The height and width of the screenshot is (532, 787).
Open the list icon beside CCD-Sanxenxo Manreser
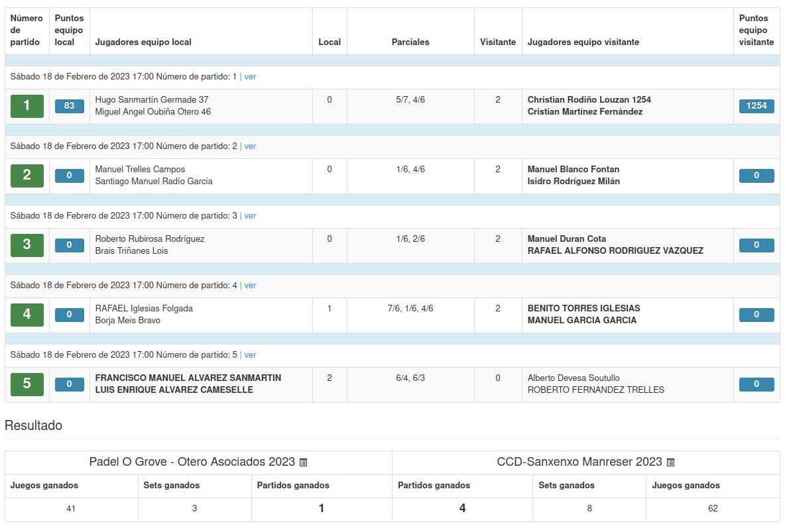tap(670, 462)
